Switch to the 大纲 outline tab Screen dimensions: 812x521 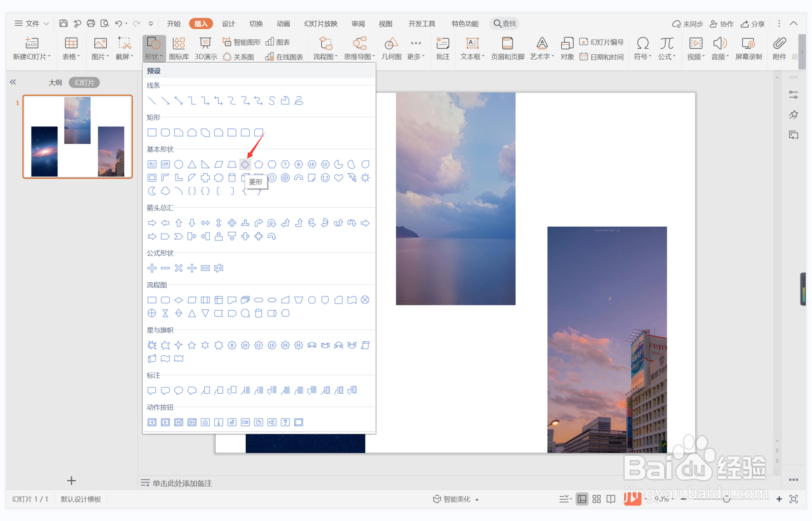coord(55,83)
